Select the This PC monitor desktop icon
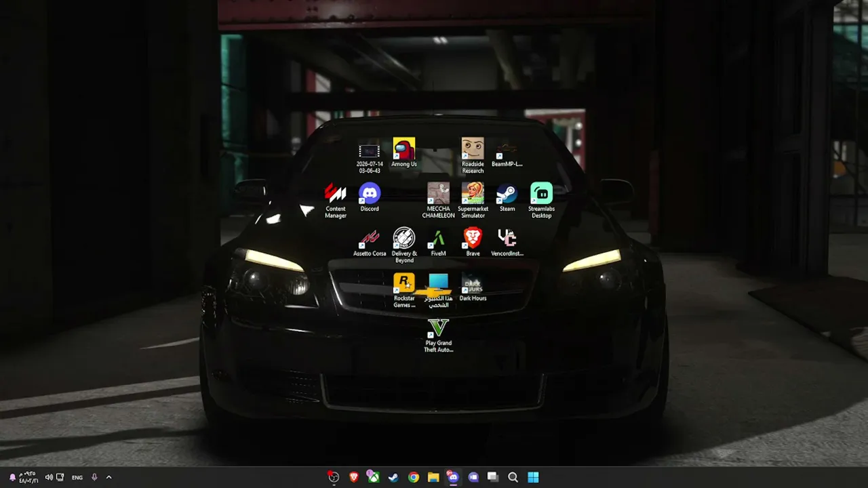868x488 pixels. (438, 290)
